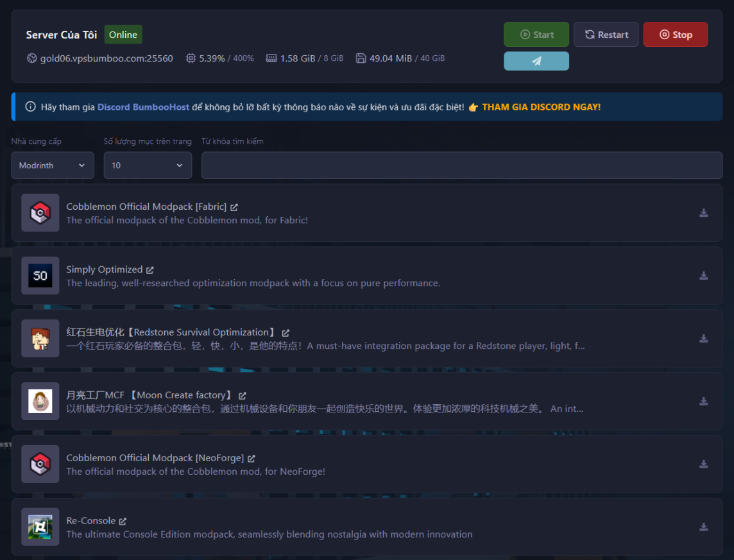Viewport: 734px width, 560px height.
Task: Click the Cobblemon Fabric modpack thumbnail
Action: (x=40, y=213)
